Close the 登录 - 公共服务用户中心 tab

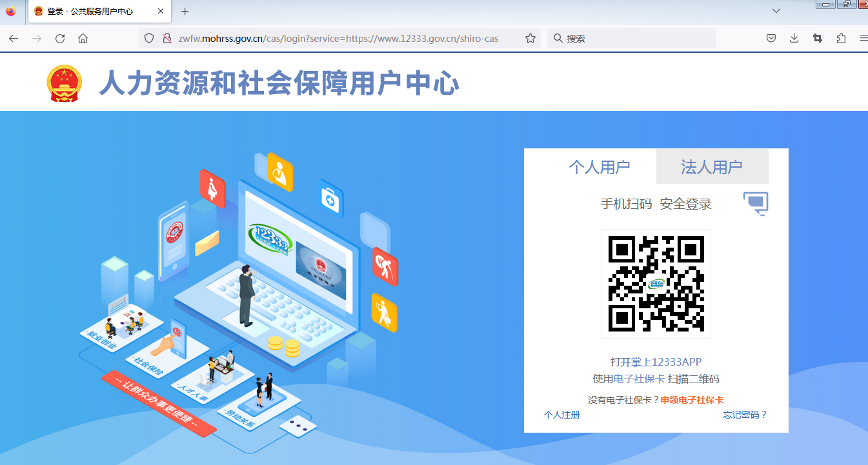[160, 12]
